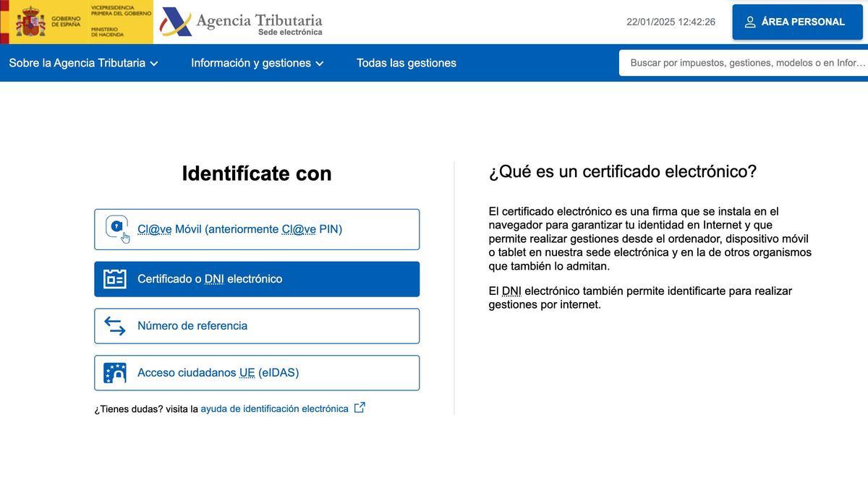
Task: Focus the tax search input field
Action: [744, 63]
